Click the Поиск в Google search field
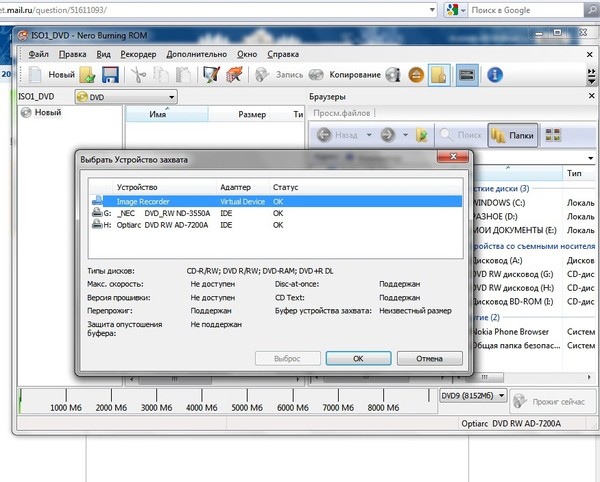 coord(526,10)
